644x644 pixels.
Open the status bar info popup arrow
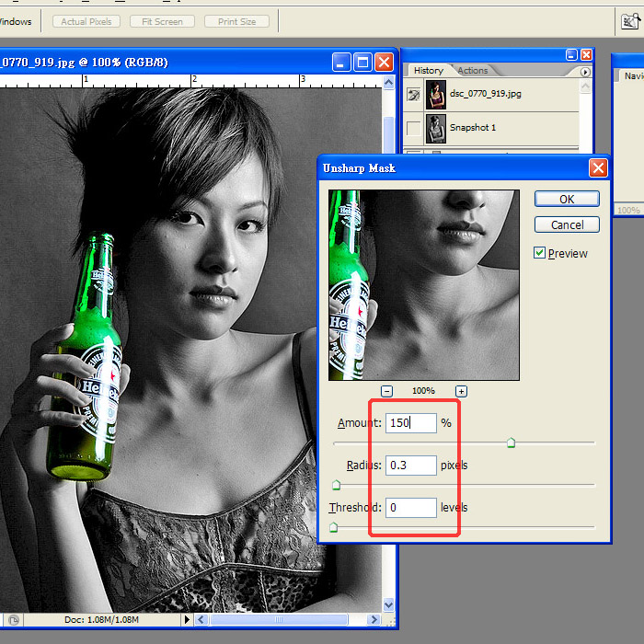click(x=189, y=620)
